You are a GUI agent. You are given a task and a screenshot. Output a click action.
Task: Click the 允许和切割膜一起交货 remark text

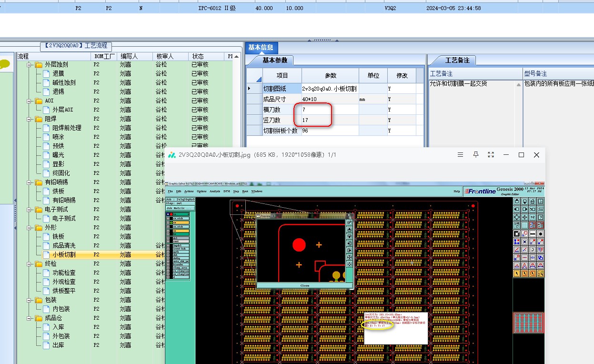458,84
